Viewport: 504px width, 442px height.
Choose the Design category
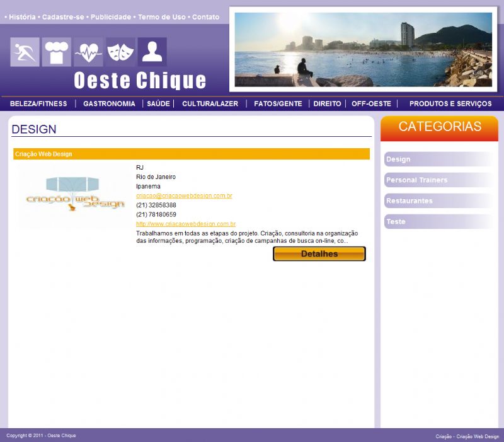click(439, 160)
